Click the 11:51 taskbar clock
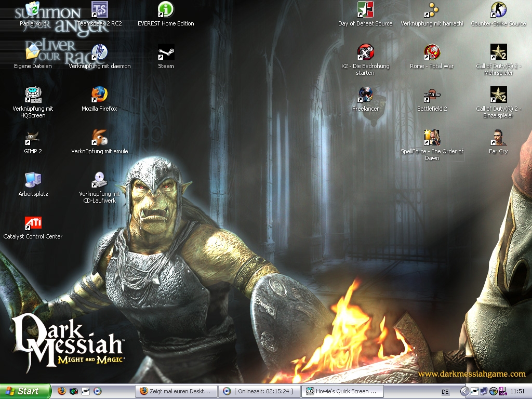Screen dimensions: 532x399 (517, 392)
